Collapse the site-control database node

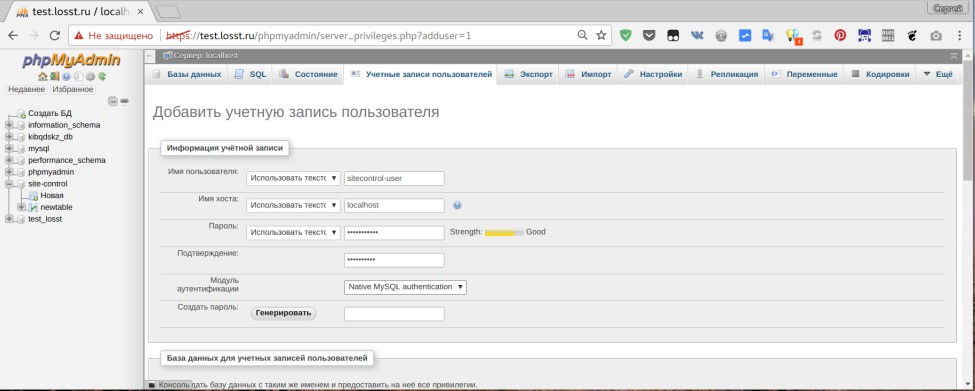coord(9,184)
